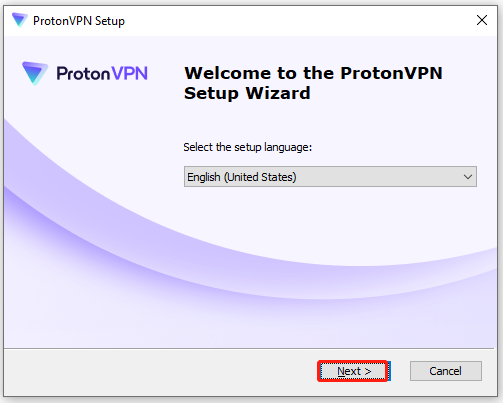Screen dimensions: 503x403
Task: Proceed with the Next > button
Action: coord(353,371)
